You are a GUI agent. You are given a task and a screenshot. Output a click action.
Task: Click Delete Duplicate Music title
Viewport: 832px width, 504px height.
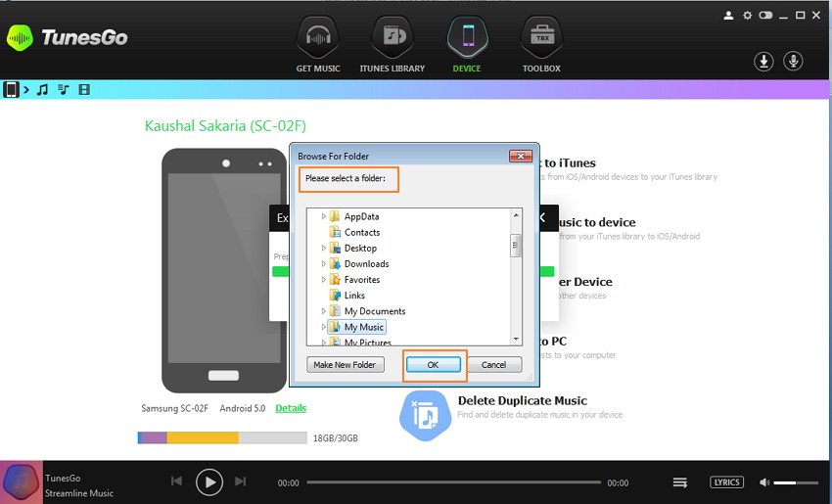pyautogui.click(x=523, y=400)
